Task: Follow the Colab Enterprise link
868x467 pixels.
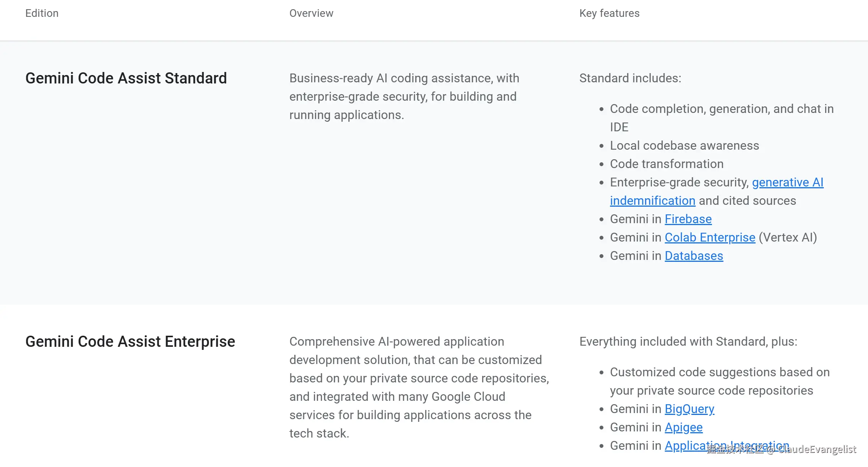Action: pyautogui.click(x=710, y=237)
